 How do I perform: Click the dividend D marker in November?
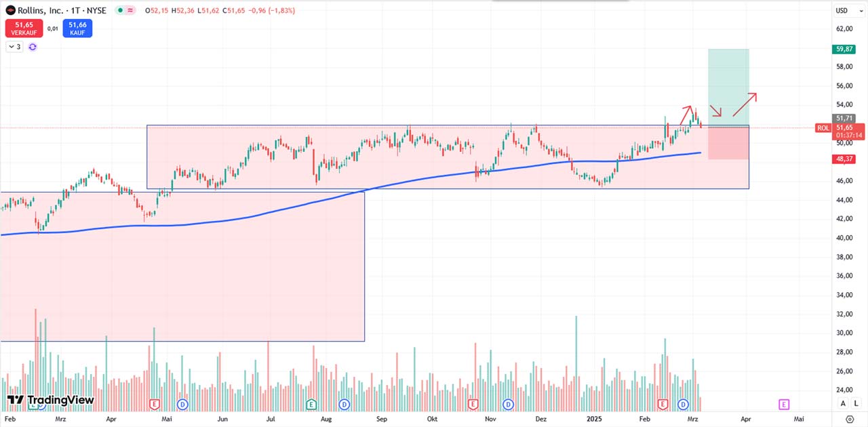[x=508, y=405]
